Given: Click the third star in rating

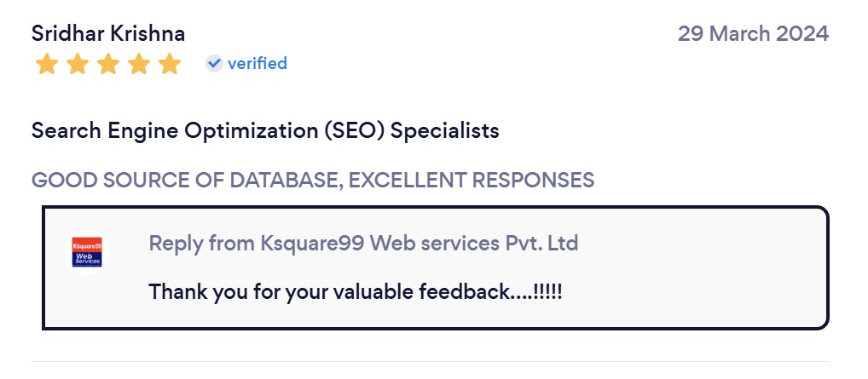Looking at the screenshot, I should (107, 64).
